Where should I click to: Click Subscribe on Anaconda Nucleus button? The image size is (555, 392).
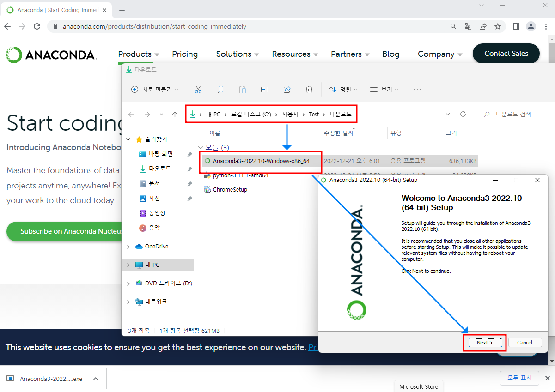[x=64, y=231]
